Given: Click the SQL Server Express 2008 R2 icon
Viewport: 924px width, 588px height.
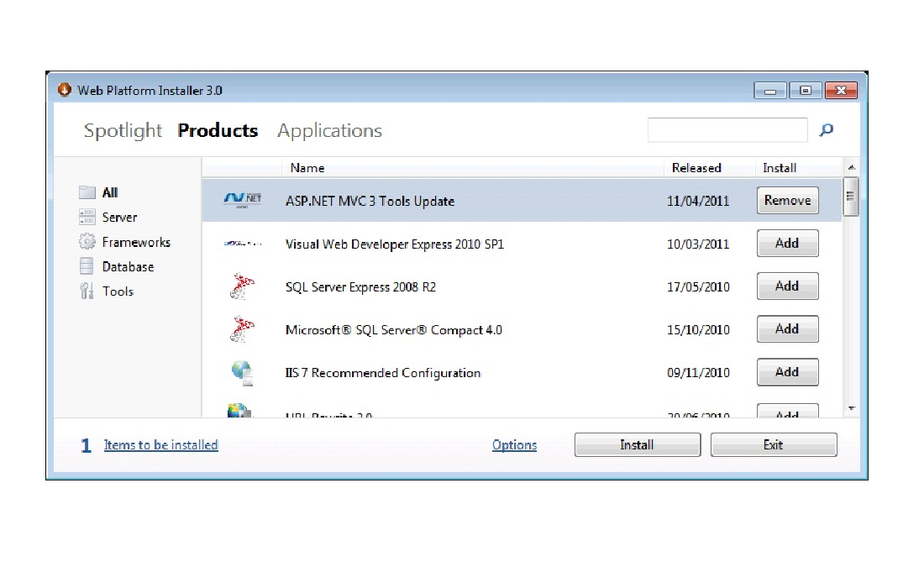Looking at the screenshot, I should tap(242, 287).
